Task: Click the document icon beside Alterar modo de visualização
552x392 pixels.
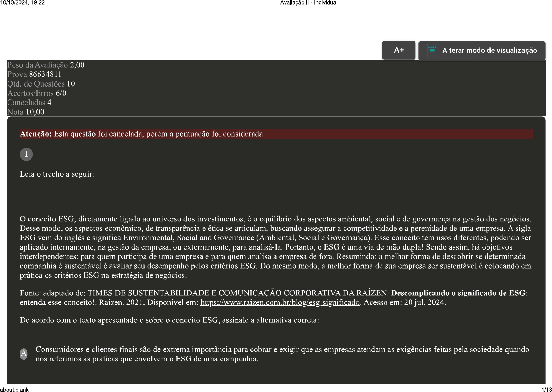Action: pos(431,51)
